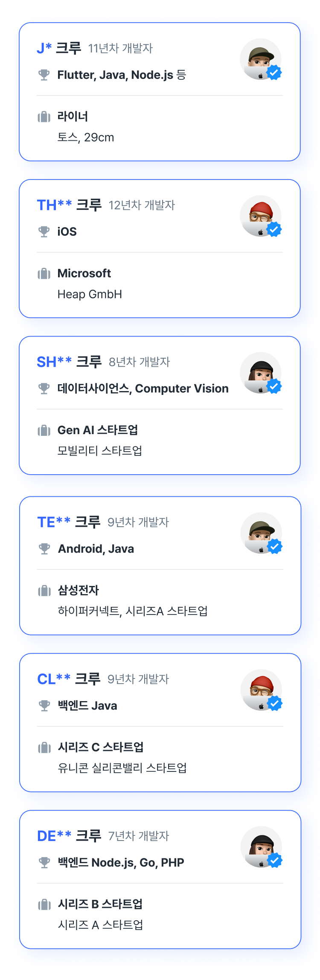Click the verified badge on TH** crew avatar
The width and height of the screenshot is (320, 980).
[x=274, y=229]
